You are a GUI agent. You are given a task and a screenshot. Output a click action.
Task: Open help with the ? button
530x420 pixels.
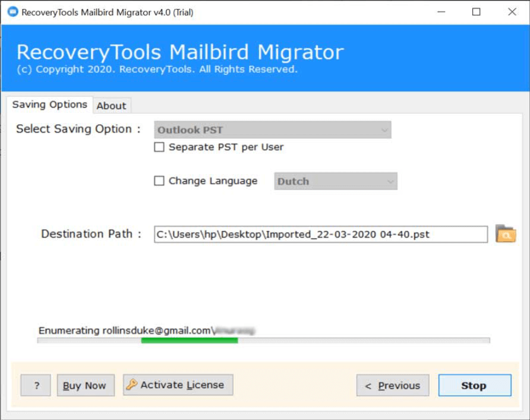pos(36,386)
